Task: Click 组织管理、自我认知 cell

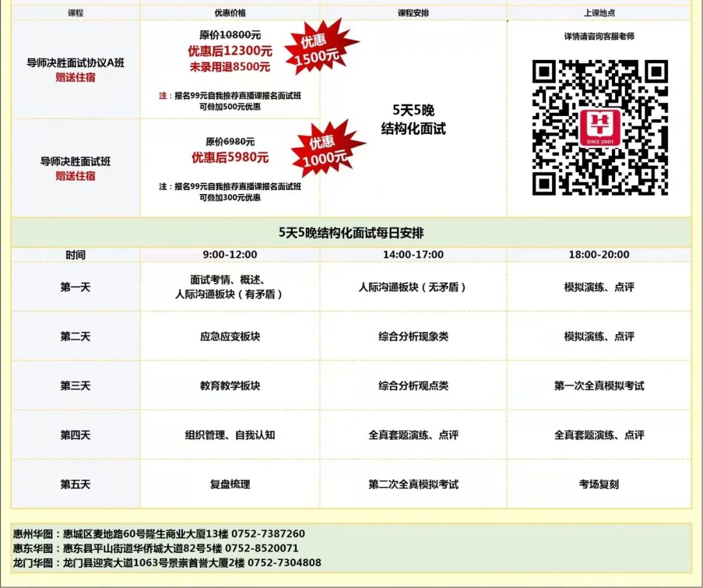Action: point(230,435)
